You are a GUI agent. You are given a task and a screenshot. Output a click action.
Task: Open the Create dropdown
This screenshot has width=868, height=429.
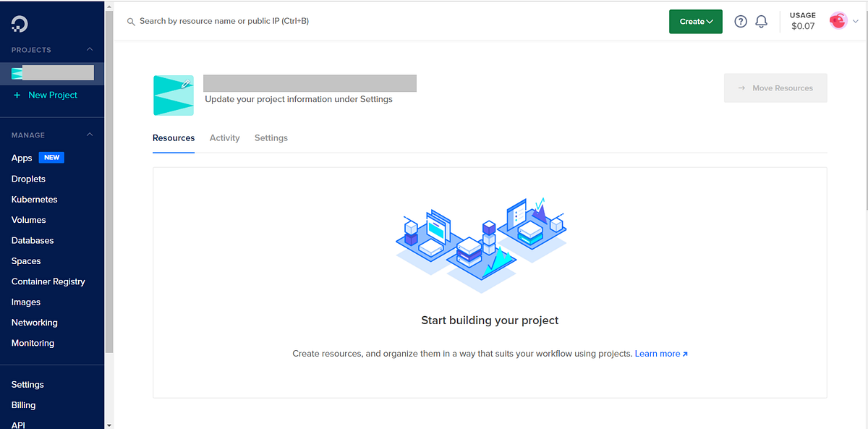point(695,21)
